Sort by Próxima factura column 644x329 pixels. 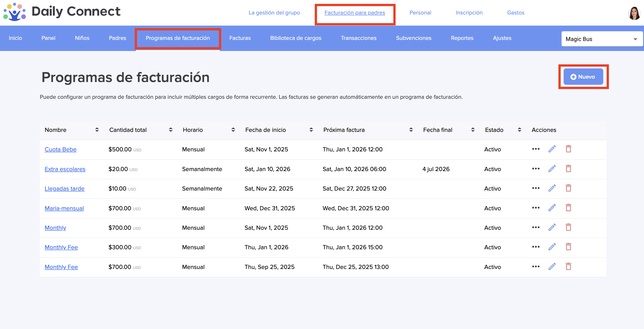[x=411, y=130]
